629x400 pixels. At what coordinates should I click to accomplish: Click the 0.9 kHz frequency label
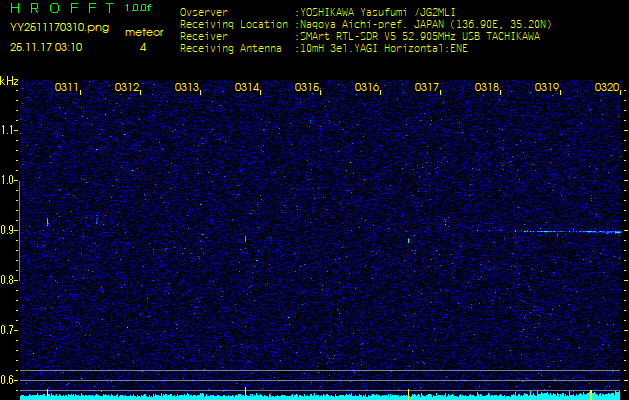[x=9, y=230]
